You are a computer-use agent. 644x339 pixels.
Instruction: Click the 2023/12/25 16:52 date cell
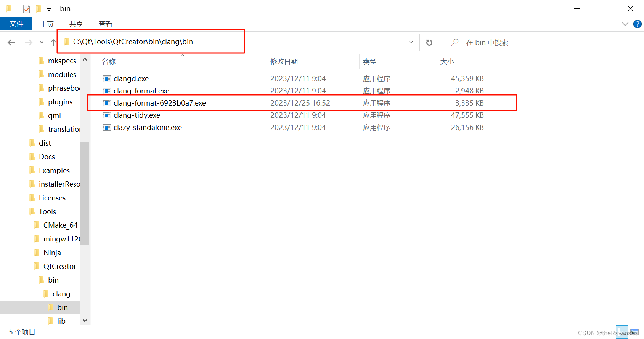300,103
